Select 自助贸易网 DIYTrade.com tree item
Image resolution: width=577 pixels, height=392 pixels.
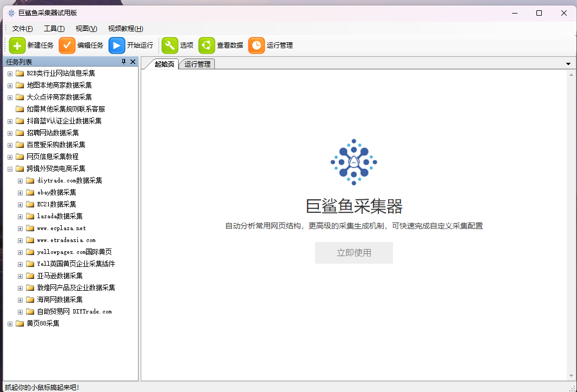click(74, 311)
